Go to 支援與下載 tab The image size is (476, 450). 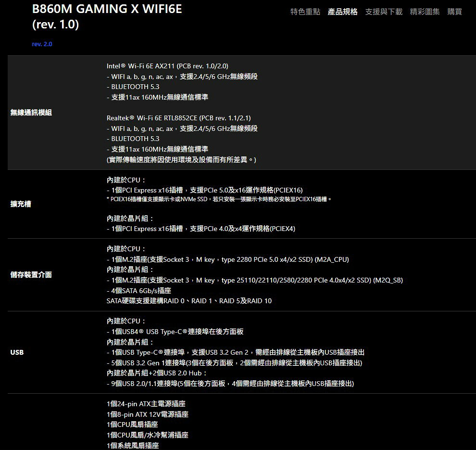click(x=384, y=12)
